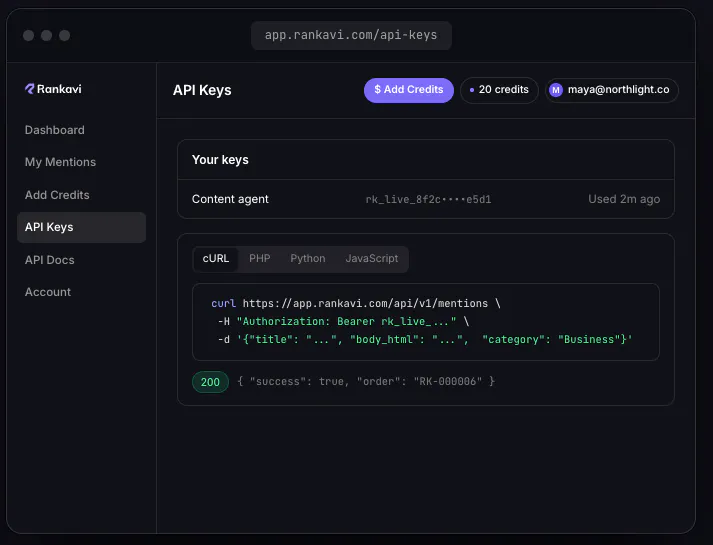Image resolution: width=713 pixels, height=545 pixels.
Task: Click the masked key rk_live_8f2c····e5d1
Action: 428,200
